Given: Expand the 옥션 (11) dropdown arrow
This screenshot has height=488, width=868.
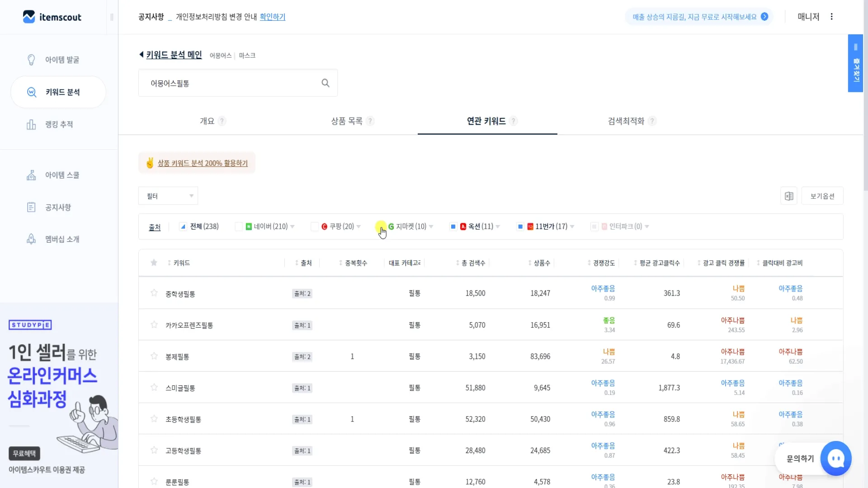Looking at the screenshot, I should (x=498, y=226).
